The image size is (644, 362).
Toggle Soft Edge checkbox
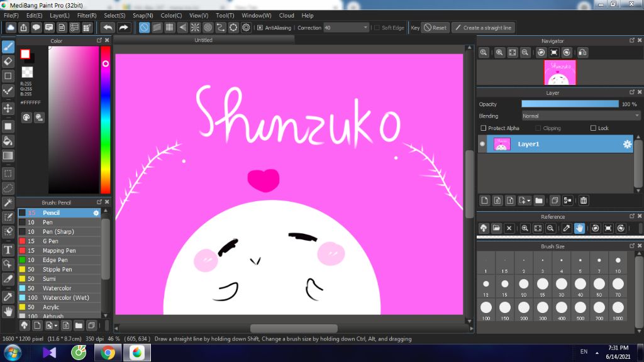pos(377,28)
